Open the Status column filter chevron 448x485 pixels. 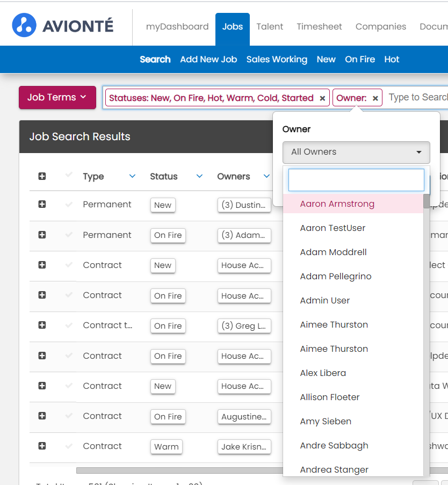199,176
